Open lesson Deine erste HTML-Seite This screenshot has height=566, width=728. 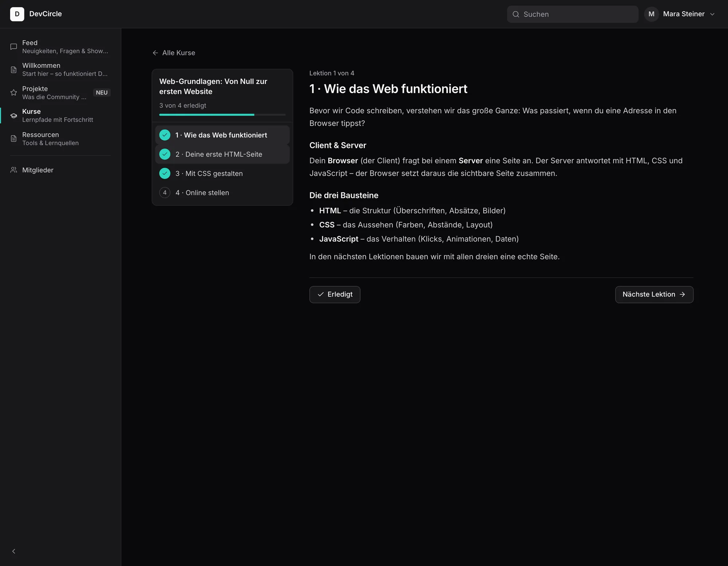point(222,154)
